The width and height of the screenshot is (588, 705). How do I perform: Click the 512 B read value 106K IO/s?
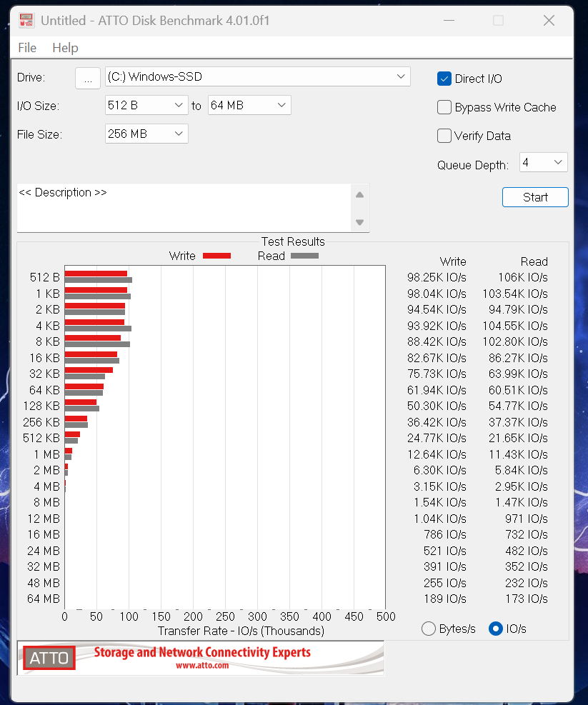tap(523, 277)
